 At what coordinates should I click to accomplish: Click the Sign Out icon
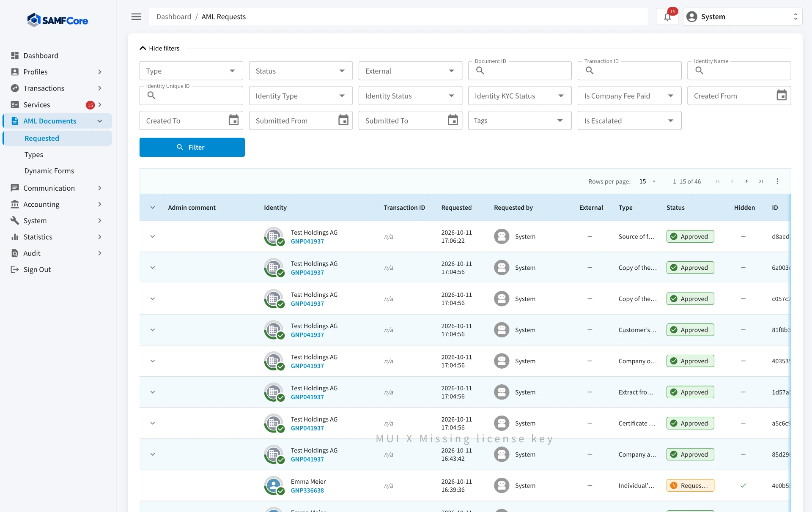tap(15, 269)
